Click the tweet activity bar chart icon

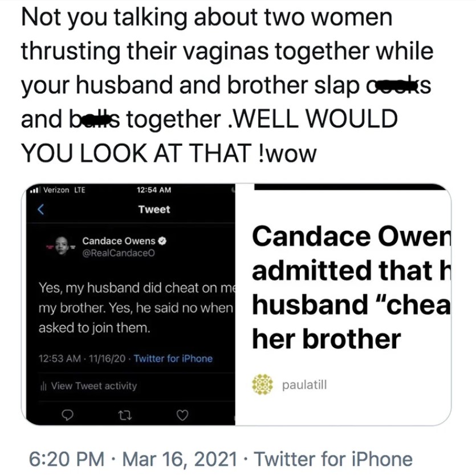[43, 386]
